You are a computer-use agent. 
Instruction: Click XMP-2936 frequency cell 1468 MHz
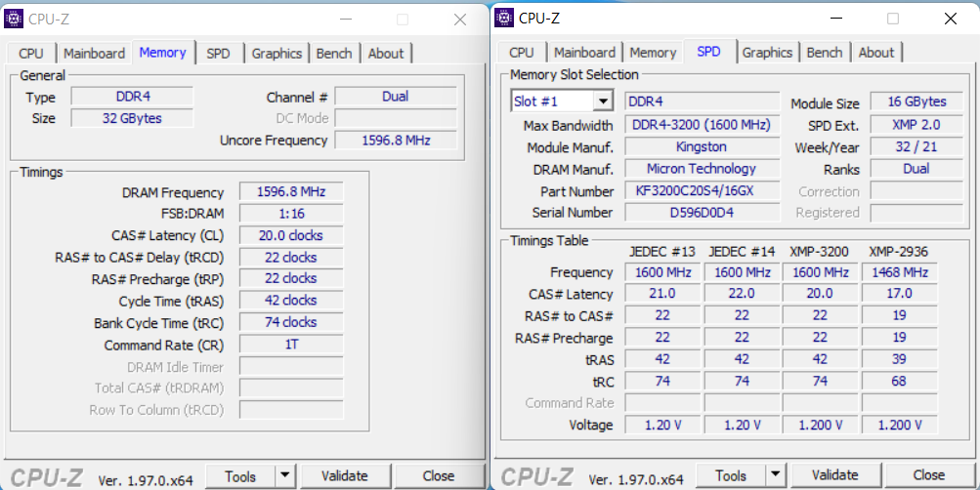coord(899,272)
